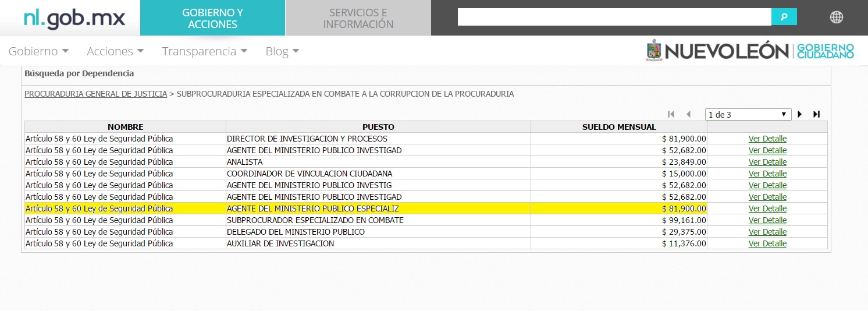Click the Nuevo León government logo
This screenshot has width=868, height=311.
(x=750, y=51)
